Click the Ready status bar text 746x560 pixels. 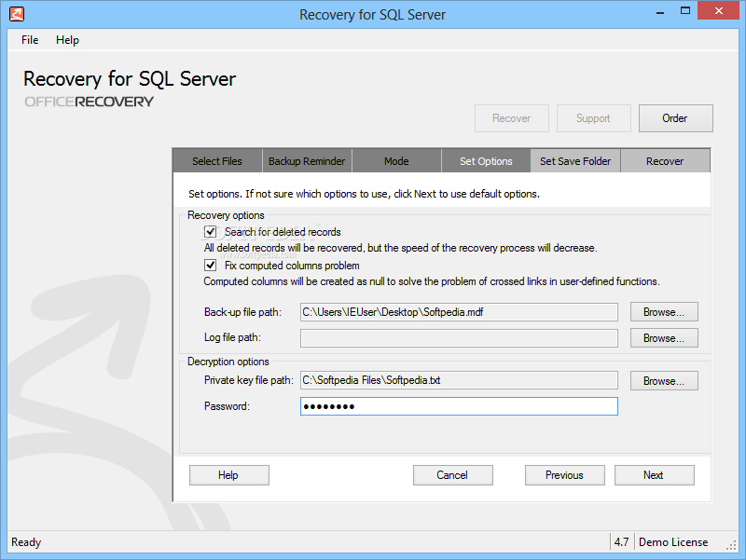(x=26, y=542)
